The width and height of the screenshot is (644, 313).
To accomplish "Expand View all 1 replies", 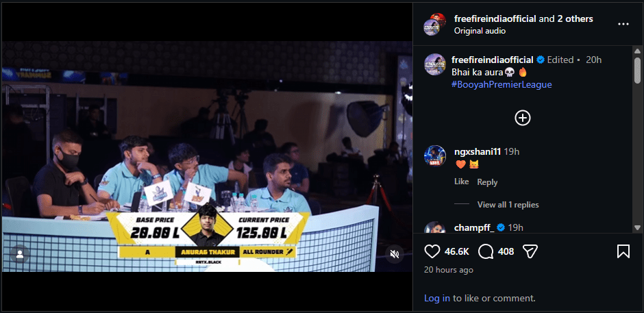I will pyautogui.click(x=508, y=205).
